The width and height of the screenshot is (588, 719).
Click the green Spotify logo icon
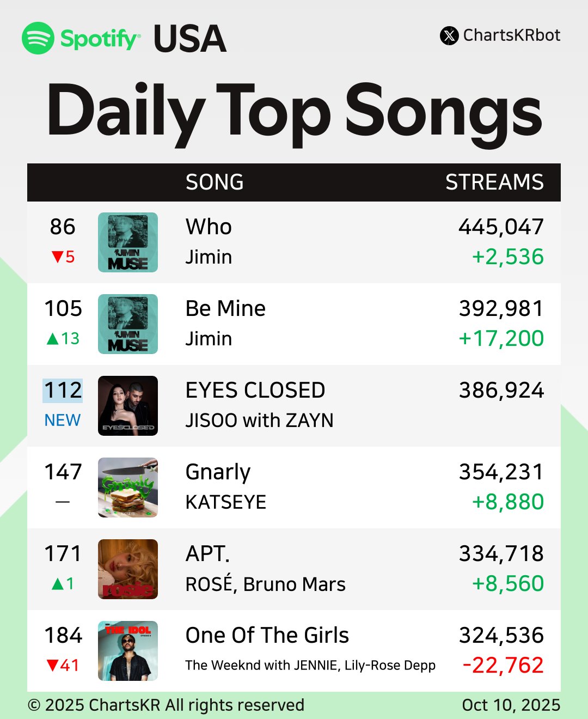click(x=38, y=38)
